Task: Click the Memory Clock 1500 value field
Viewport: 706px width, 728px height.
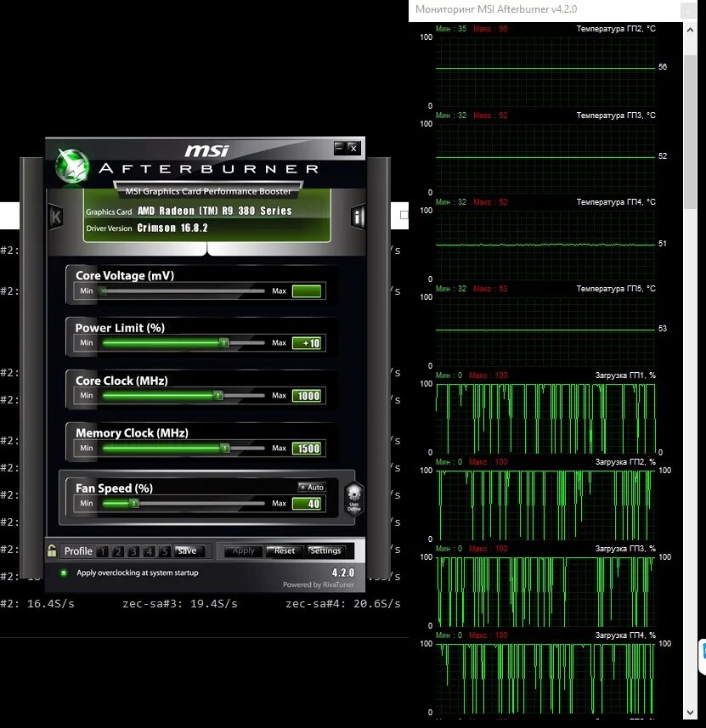Action: click(x=307, y=448)
